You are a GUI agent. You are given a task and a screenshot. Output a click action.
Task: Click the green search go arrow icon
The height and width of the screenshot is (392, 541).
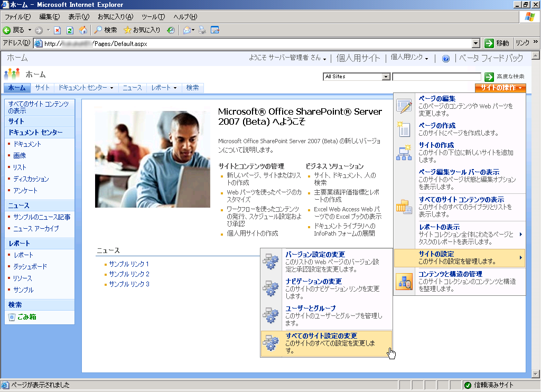click(489, 77)
